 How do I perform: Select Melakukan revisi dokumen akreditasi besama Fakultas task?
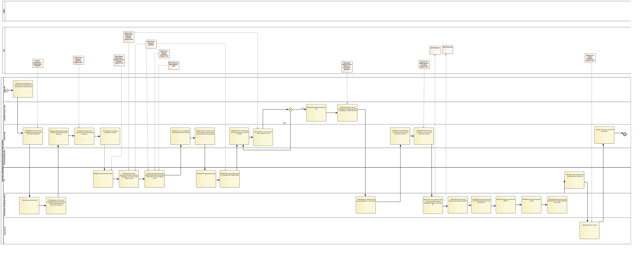[x=180, y=136]
